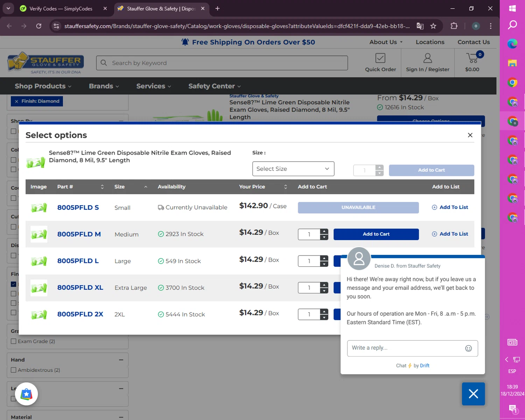Click the Windows Start icon in taskbar
The height and width of the screenshot is (420, 525).
tap(512, 8)
